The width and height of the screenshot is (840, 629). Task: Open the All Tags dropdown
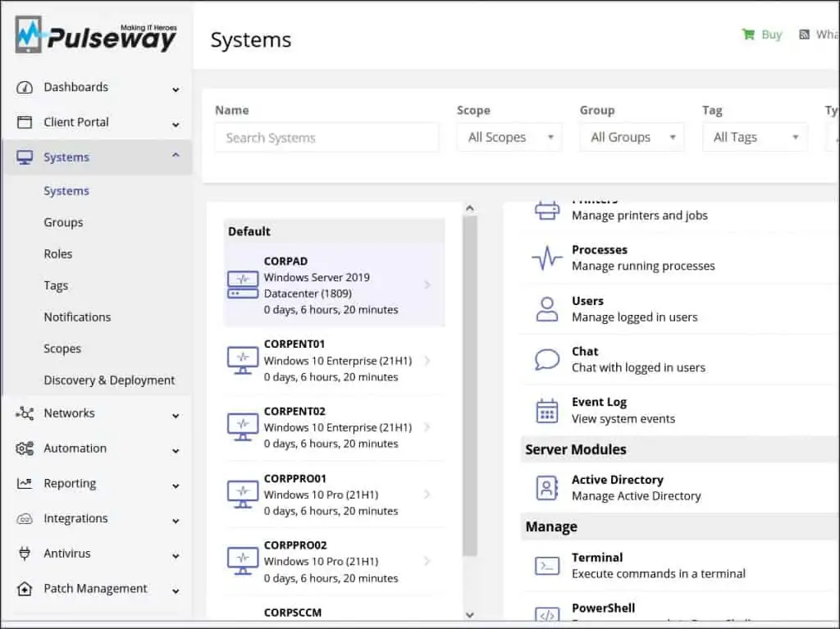pos(755,137)
